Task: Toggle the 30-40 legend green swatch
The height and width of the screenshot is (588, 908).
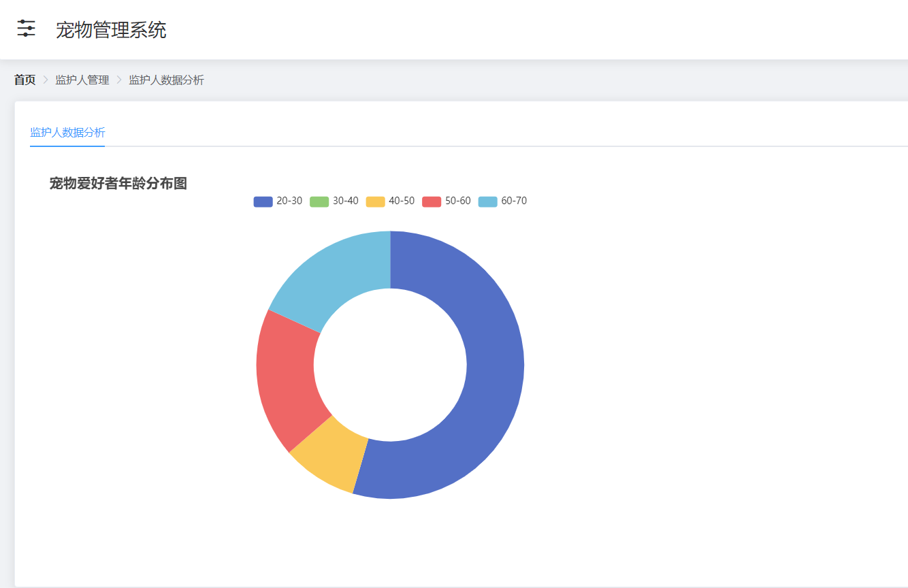Action: pos(319,201)
